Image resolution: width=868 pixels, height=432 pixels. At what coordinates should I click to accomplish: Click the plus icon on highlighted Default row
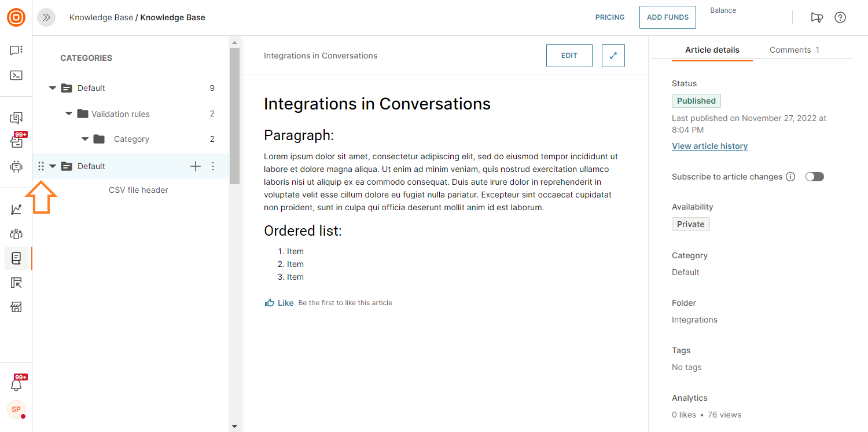coord(196,167)
